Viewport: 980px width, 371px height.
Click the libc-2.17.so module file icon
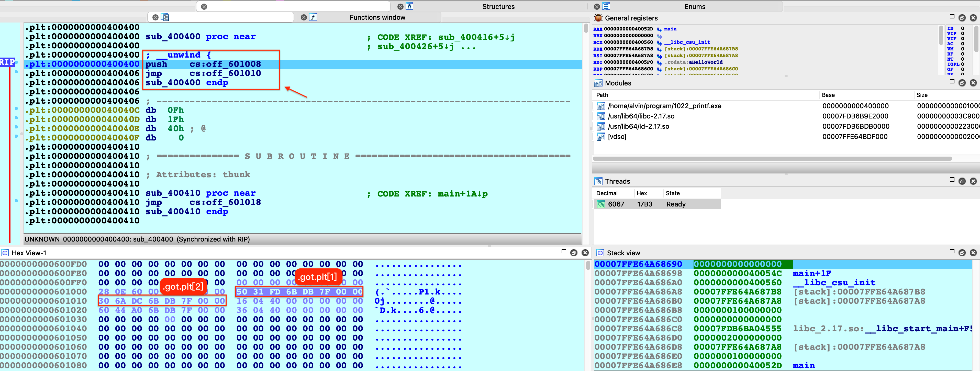pos(601,116)
